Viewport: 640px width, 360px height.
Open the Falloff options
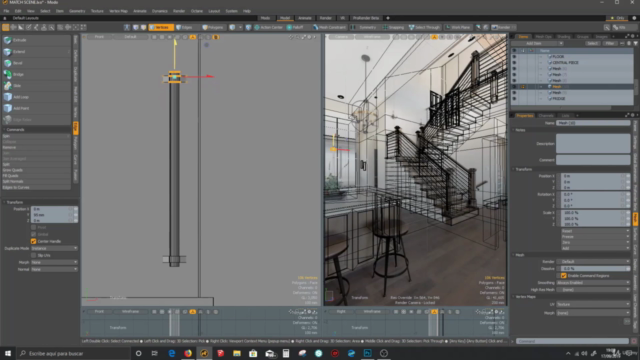pos(295,27)
